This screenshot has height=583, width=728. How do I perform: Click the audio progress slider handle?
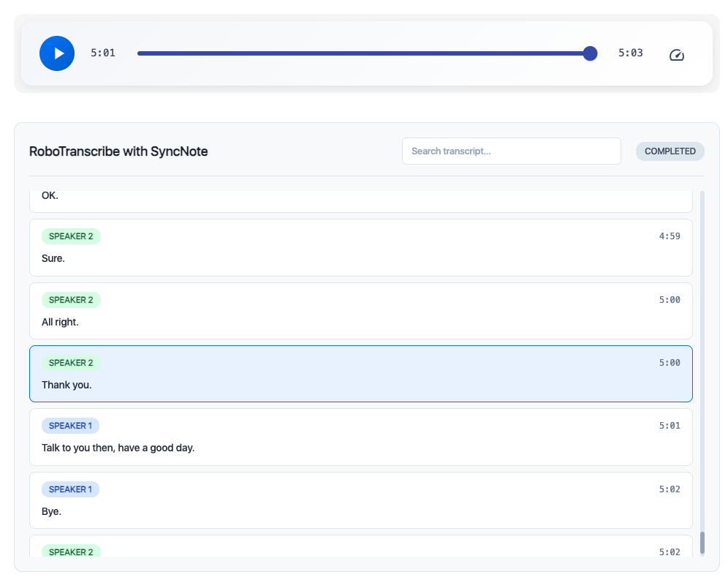tap(590, 53)
